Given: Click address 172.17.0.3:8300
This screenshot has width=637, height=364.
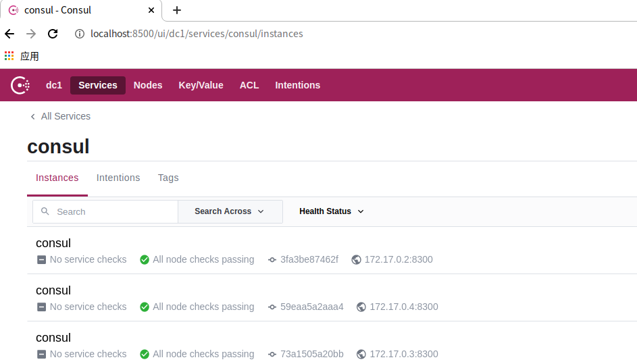Looking at the screenshot, I should coord(404,355).
